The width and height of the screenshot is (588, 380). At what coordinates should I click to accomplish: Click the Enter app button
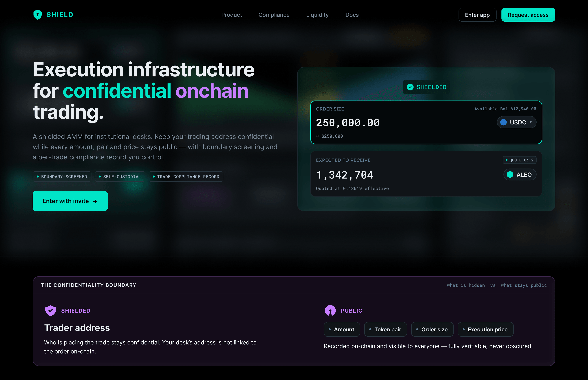(477, 15)
